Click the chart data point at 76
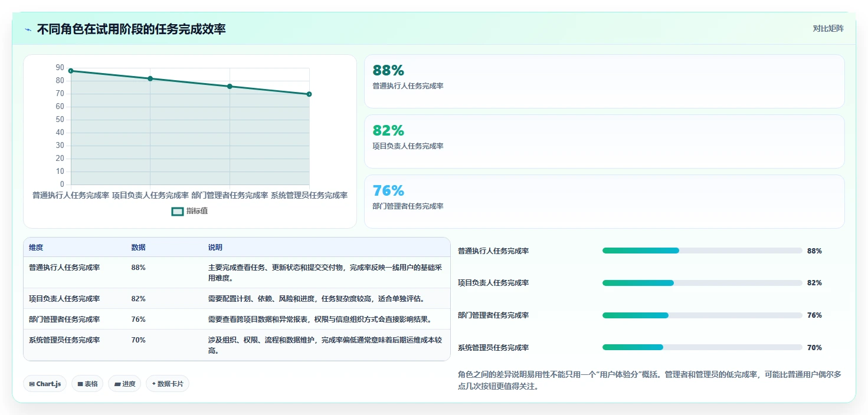This screenshot has height=415, width=868. pos(230,87)
